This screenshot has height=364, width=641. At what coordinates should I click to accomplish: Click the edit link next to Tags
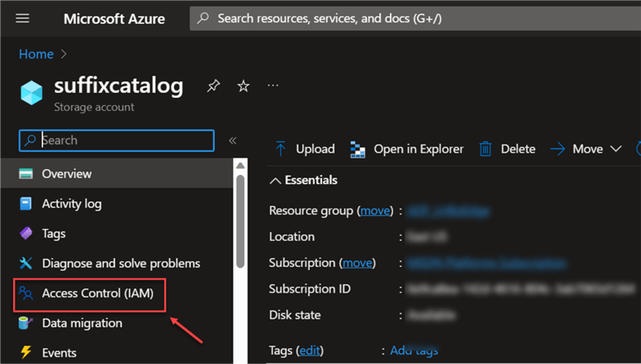(309, 351)
